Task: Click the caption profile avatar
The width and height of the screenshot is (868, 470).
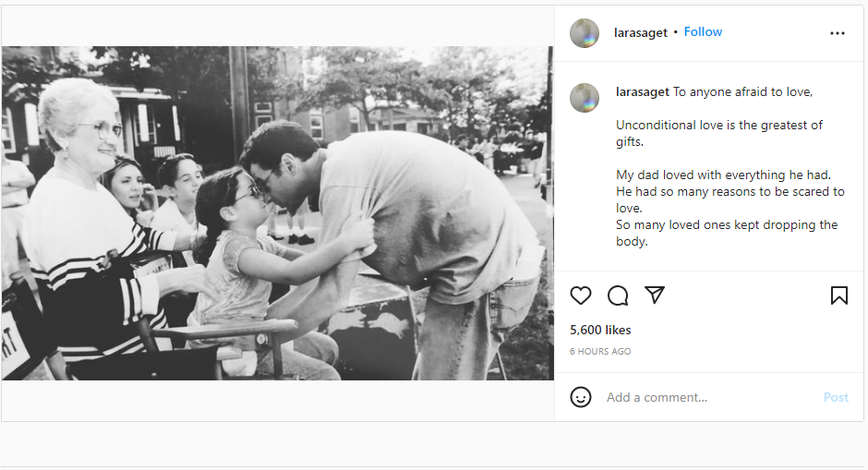Action: 585,98
